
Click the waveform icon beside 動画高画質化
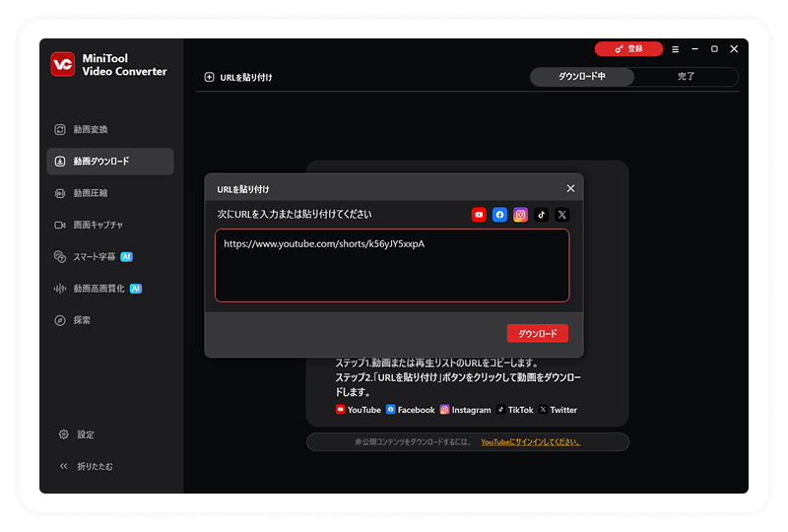pos(60,289)
